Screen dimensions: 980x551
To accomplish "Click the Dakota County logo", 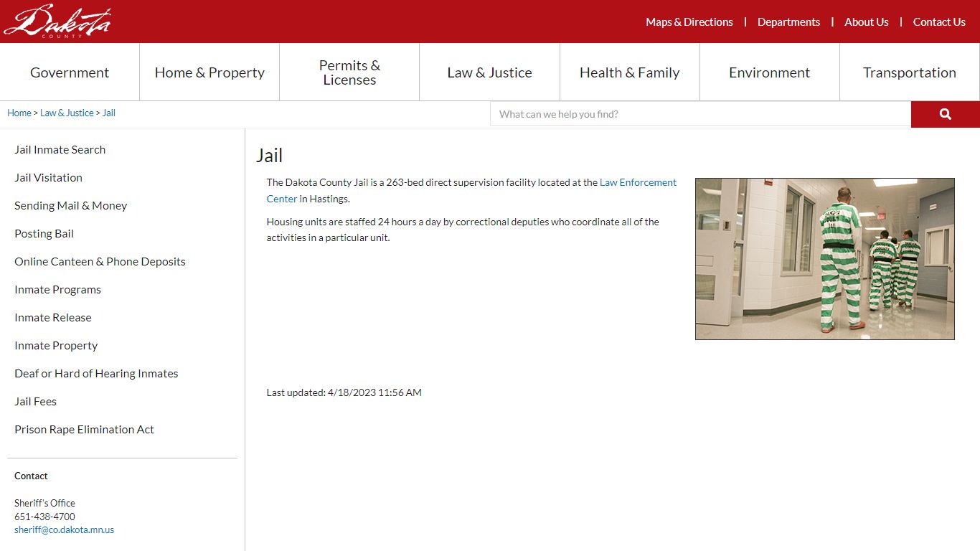I will coord(57,22).
